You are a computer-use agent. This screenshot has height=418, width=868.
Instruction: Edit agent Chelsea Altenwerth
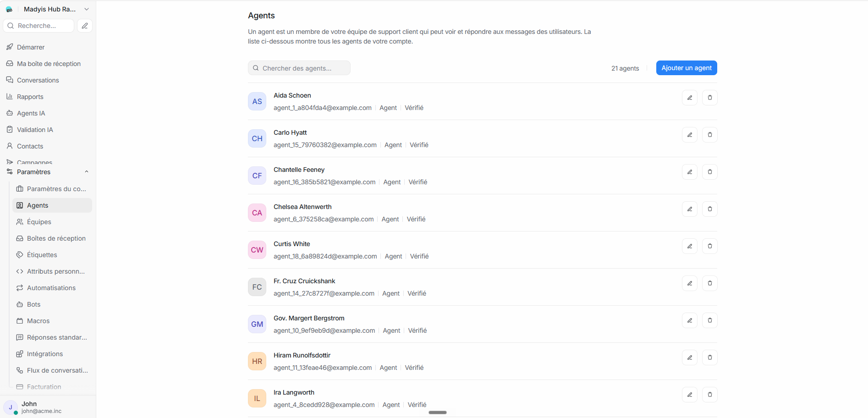(690, 209)
